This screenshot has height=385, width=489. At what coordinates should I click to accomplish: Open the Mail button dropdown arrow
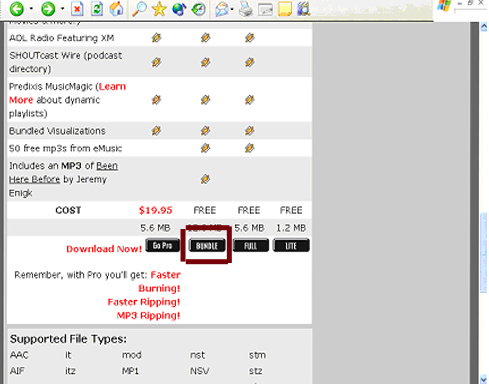tap(232, 9)
